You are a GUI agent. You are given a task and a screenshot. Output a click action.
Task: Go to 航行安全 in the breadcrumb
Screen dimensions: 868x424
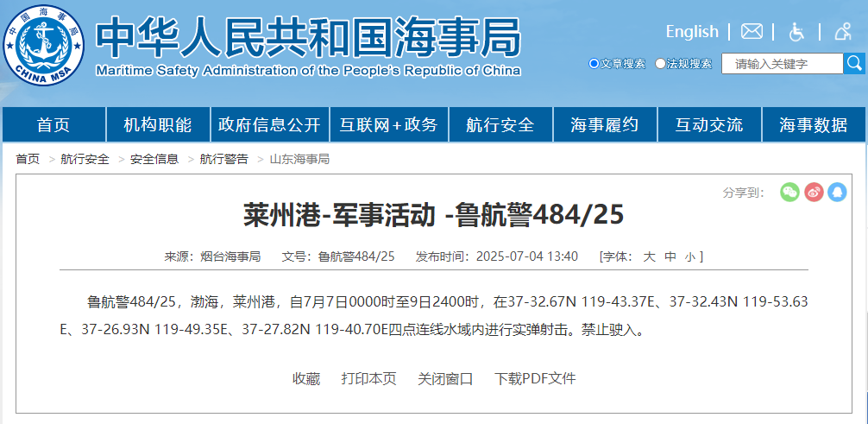[x=85, y=160]
